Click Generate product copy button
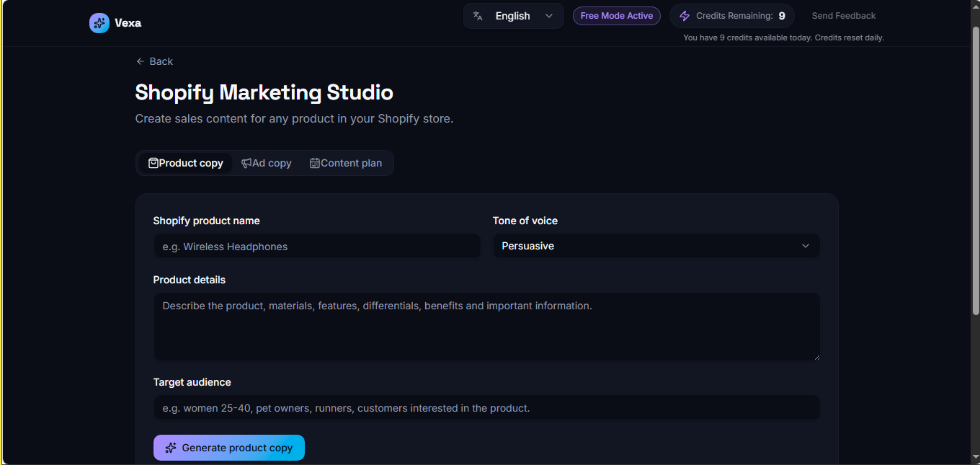 pos(229,448)
